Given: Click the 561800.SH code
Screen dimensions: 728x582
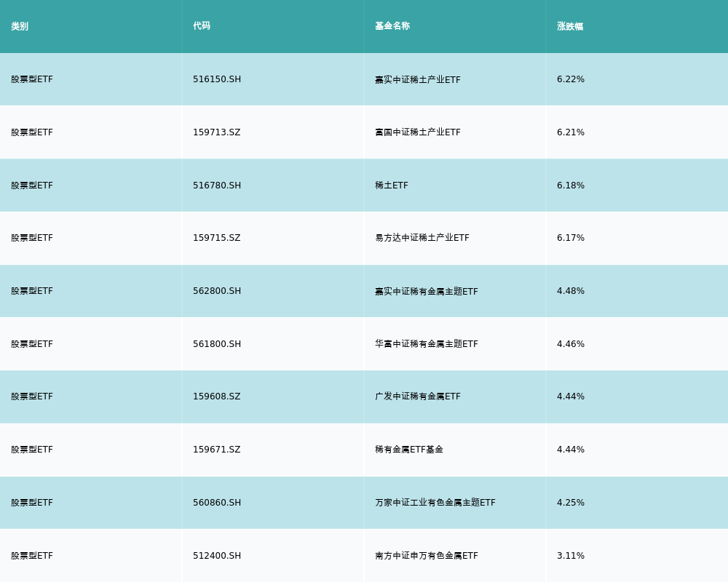Looking at the screenshot, I should click(x=217, y=344).
